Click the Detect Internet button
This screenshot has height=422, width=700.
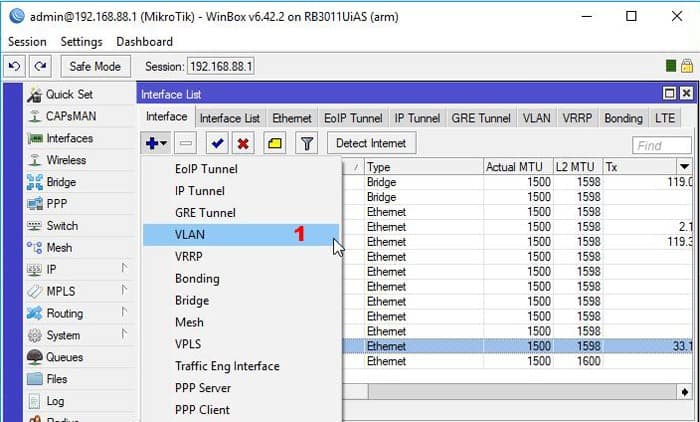[371, 143]
